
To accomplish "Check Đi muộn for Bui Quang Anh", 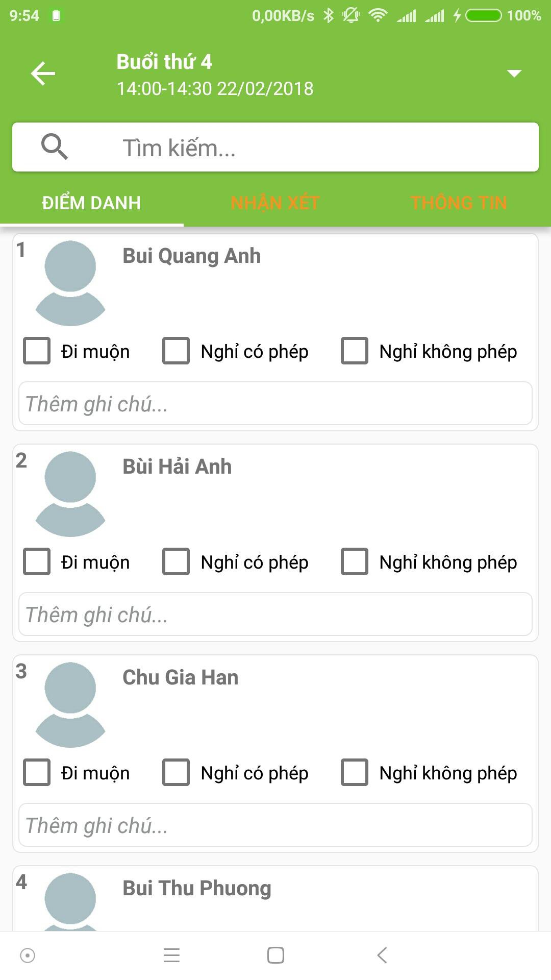I will [37, 351].
